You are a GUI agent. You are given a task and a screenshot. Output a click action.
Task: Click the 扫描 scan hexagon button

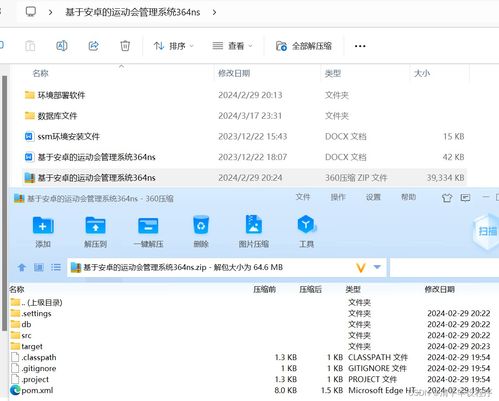click(x=487, y=231)
